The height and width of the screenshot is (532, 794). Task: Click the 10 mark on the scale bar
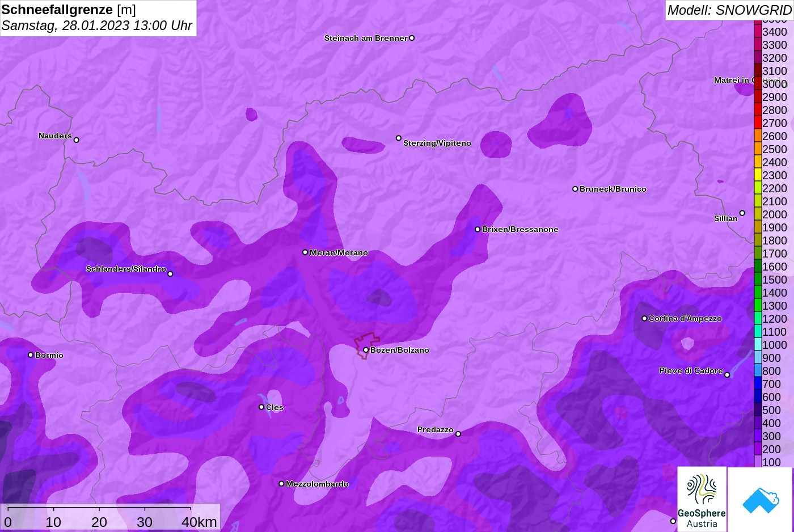coord(53,522)
